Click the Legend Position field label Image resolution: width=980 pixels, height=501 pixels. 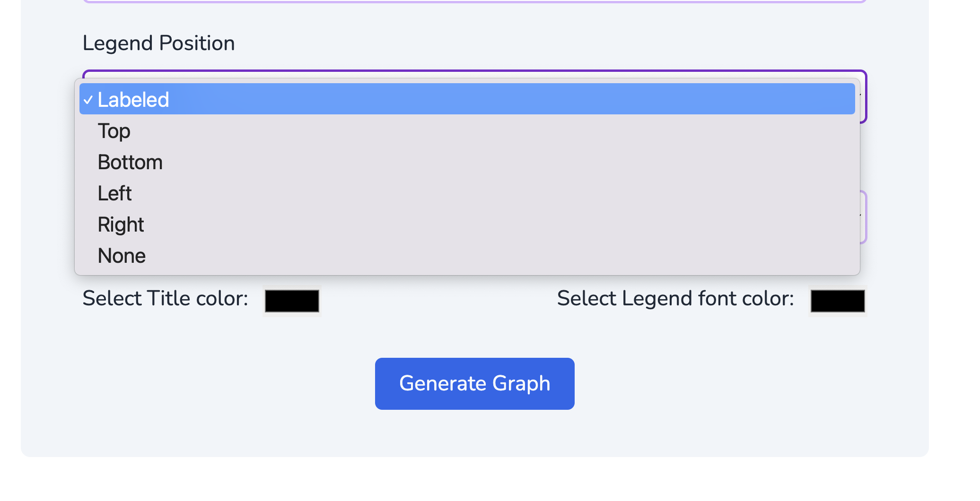[158, 43]
